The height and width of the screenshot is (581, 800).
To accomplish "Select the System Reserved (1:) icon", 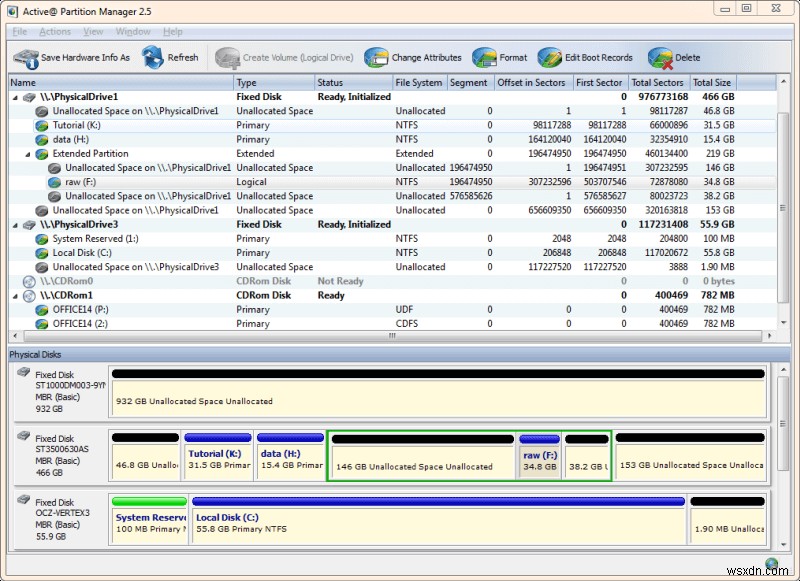I will 41,239.
